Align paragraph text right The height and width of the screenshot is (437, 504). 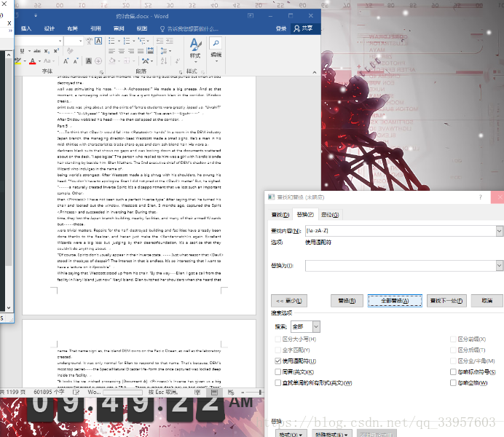(131, 51)
